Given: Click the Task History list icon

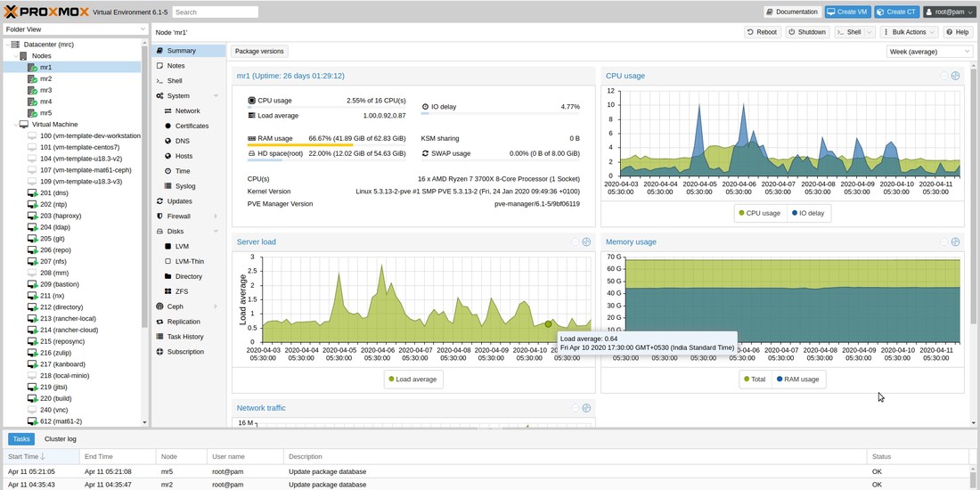Looking at the screenshot, I should (x=160, y=337).
